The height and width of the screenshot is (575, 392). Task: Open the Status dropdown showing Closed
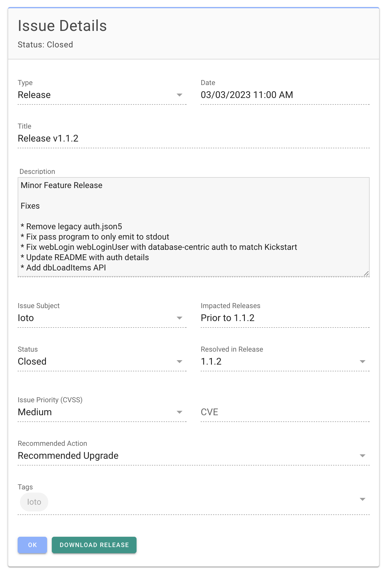point(180,361)
